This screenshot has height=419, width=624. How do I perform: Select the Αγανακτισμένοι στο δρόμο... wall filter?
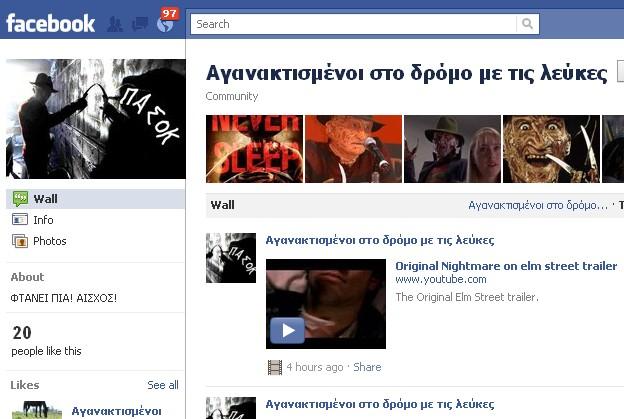pos(538,205)
